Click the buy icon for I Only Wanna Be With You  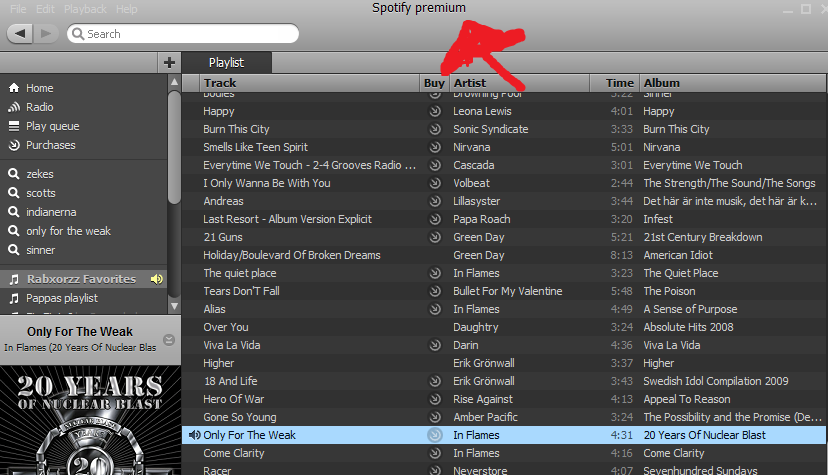[x=435, y=183]
